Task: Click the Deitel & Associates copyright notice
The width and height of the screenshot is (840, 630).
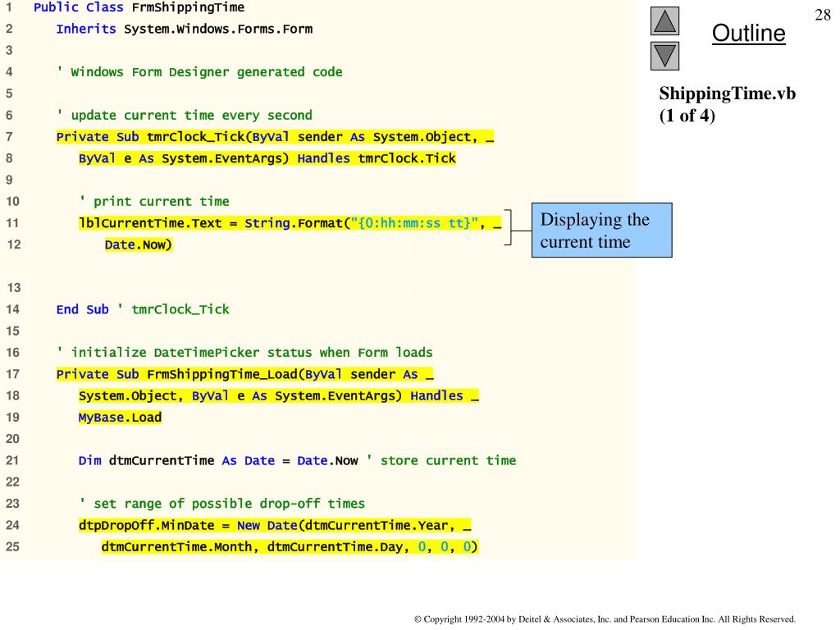Action: [x=605, y=619]
